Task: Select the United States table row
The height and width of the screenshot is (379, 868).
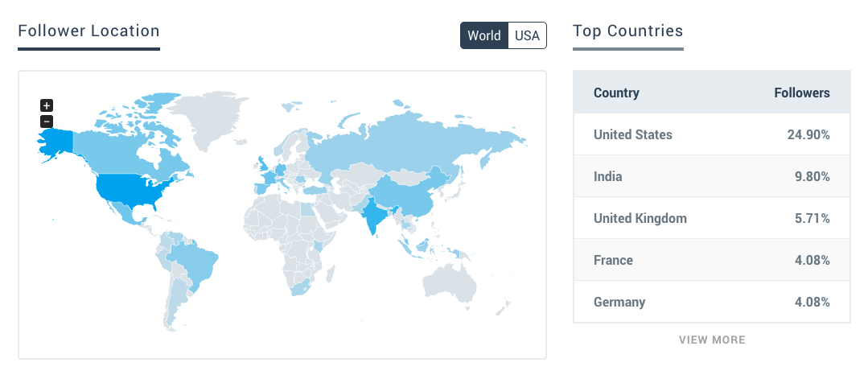Action: coord(711,134)
